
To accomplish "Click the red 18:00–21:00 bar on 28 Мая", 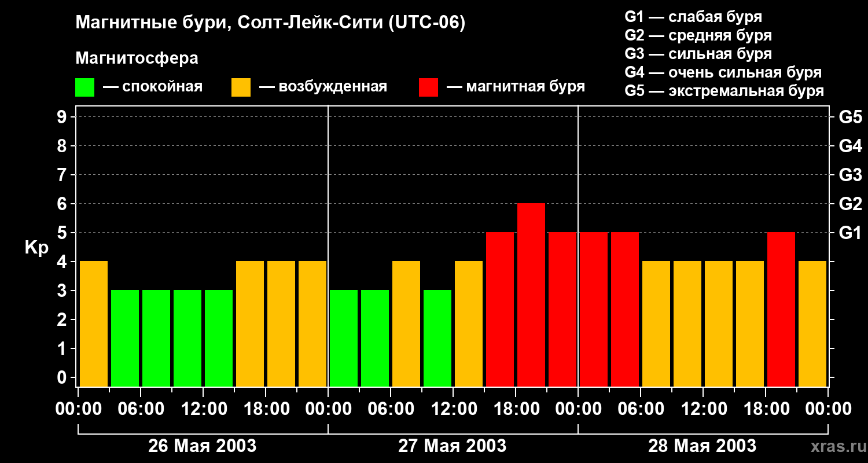I will click(781, 310).
